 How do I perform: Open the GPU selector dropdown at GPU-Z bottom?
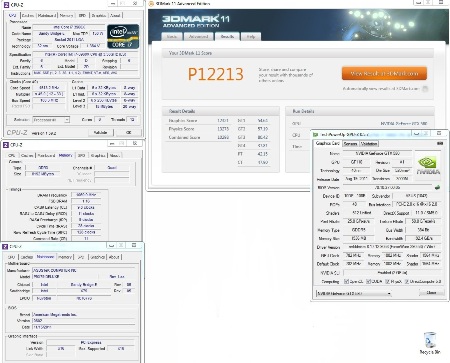tap(354, 293)
